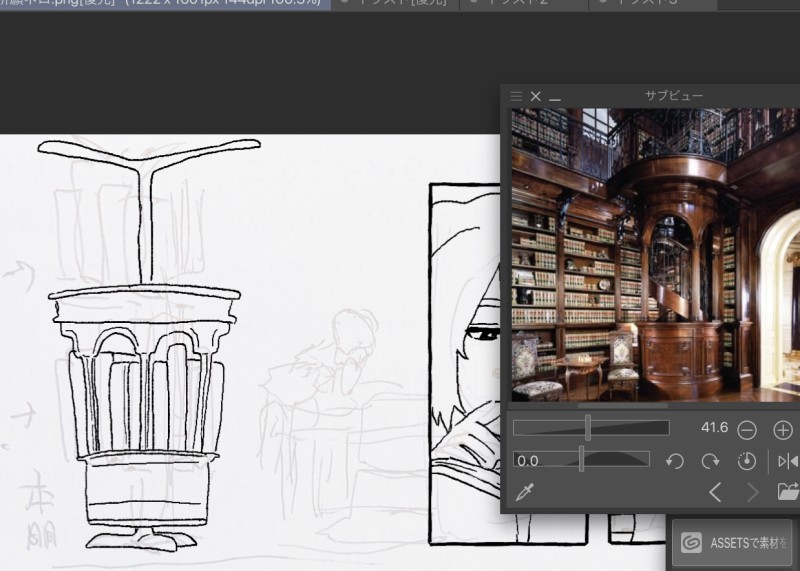800x571 pixels.
Task: Reset the Sub View rotation
Action: click(x=746, y=461)
